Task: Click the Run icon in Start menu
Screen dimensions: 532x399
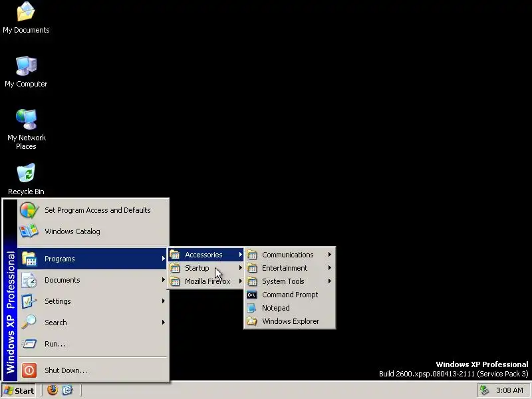Action: pyautogui.click(x=29, y=344)
